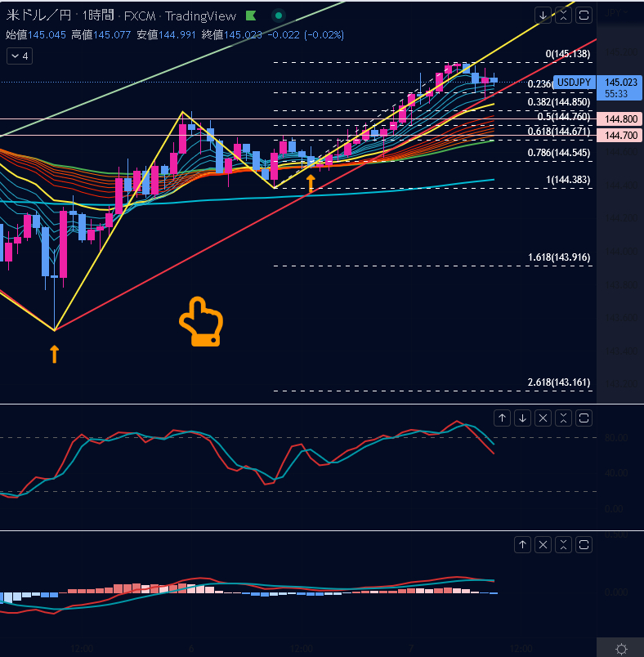Click the FXCM exchange label

tap(140, 16)
